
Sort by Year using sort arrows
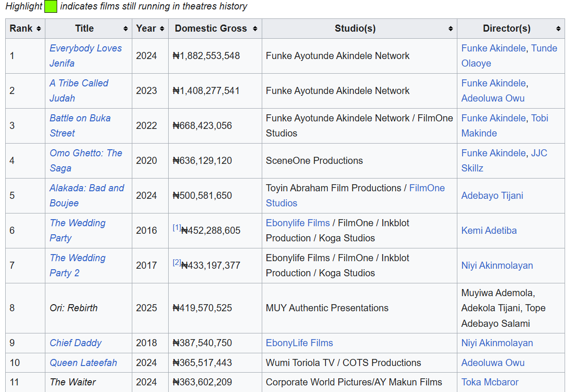[x=162, y=29]
